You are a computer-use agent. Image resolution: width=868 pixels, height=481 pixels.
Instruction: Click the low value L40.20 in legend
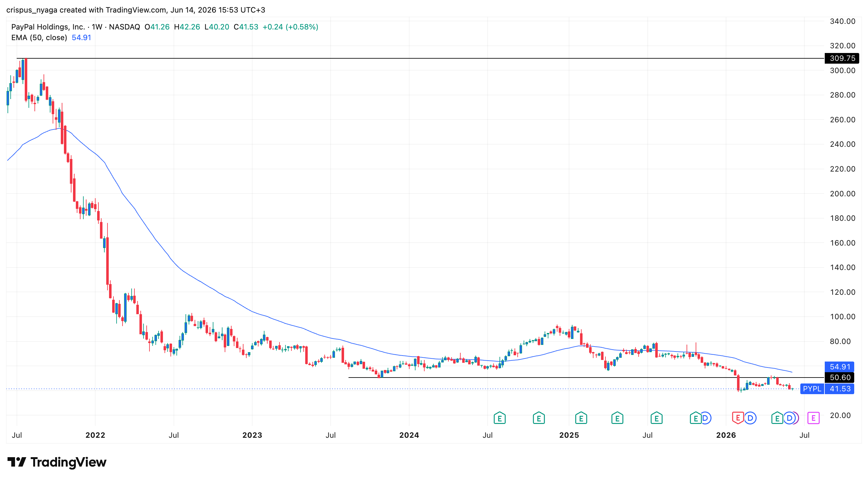217,27
